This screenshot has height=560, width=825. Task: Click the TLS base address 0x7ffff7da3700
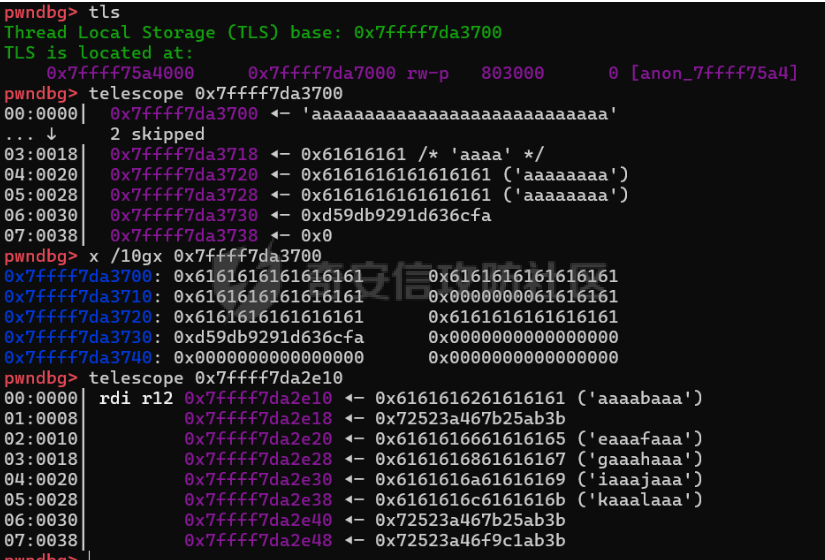[427, 33]
